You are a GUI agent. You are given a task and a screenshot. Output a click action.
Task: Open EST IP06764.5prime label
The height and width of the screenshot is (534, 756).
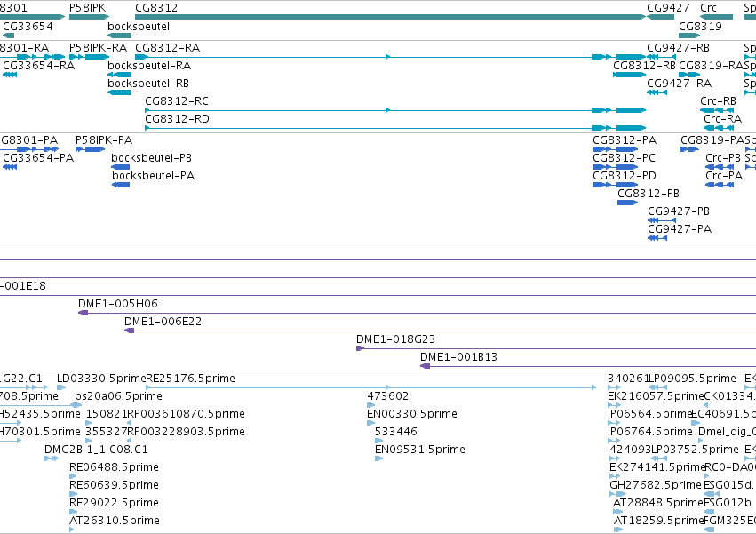tap(650, 432)
